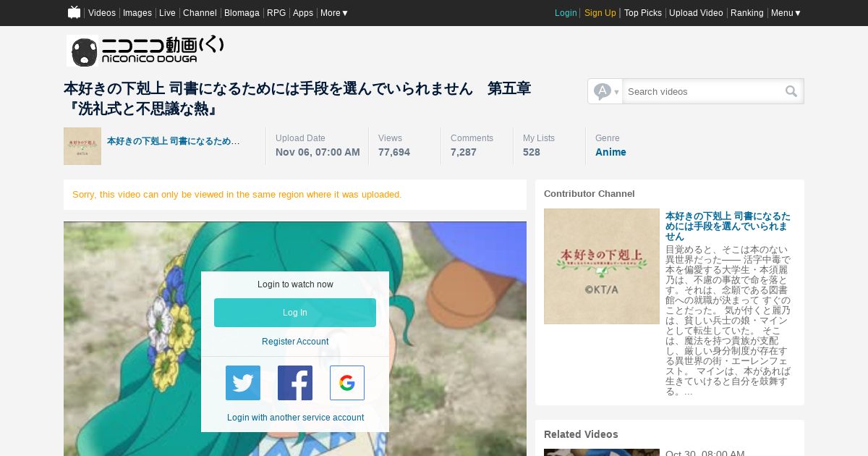Expand the More menu
The width and height of the screenshot is (868, 456).
click(334, 13)
